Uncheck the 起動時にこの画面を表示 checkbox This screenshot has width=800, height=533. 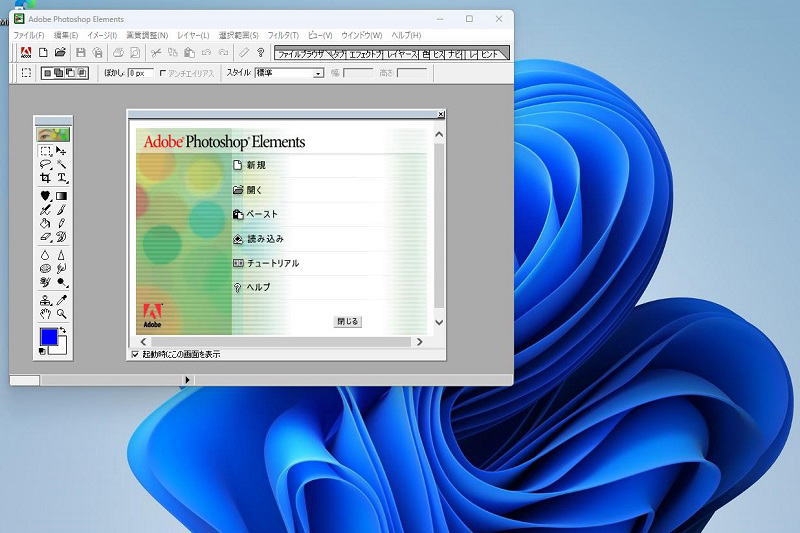136,354
